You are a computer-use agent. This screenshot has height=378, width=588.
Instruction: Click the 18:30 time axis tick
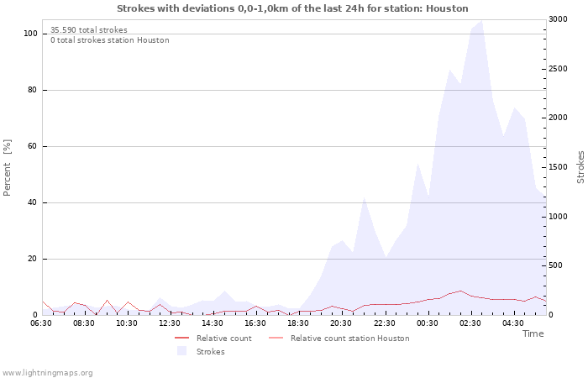[x=298, y=323]
